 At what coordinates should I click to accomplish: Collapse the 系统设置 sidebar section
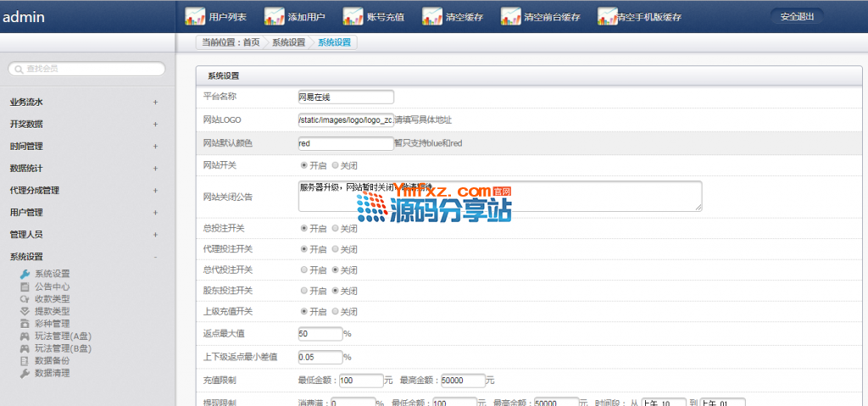(155, 257)
